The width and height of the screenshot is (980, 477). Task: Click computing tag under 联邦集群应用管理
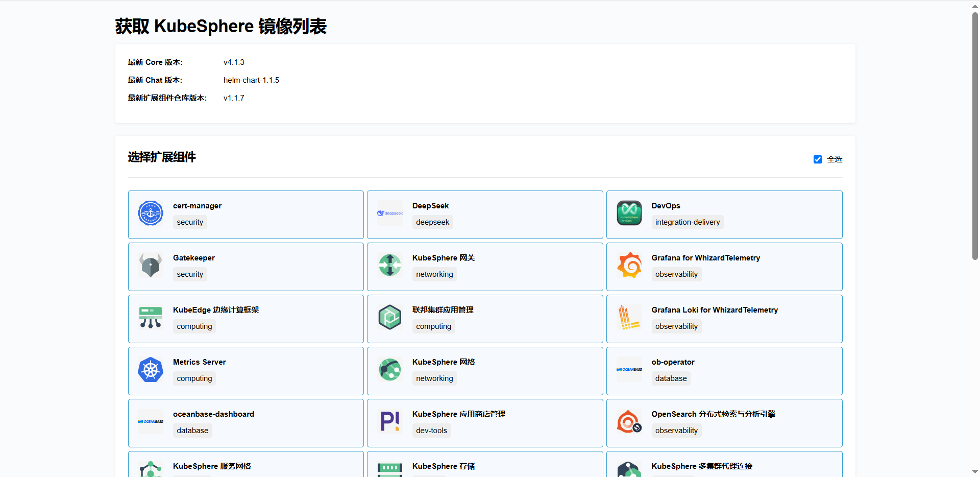433,326
